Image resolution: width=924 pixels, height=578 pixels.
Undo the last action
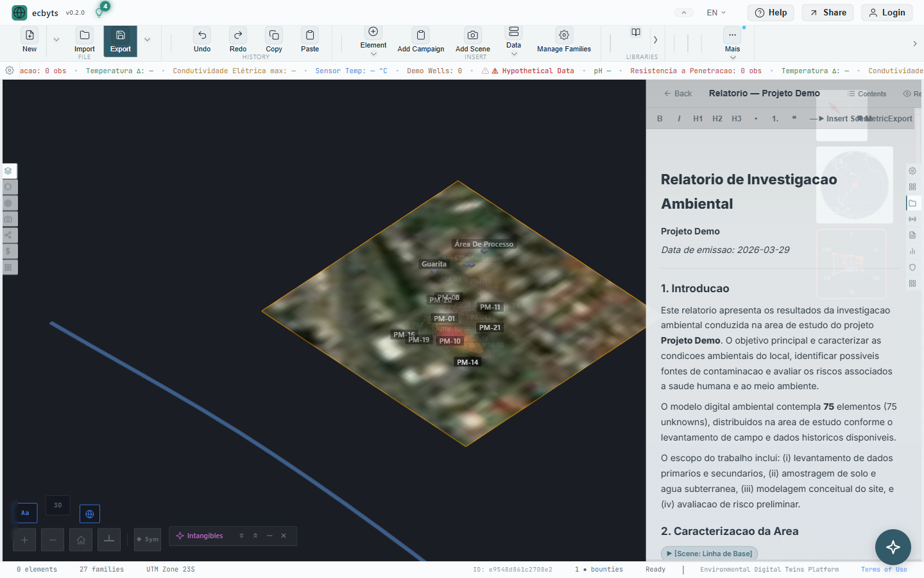[x=202, y=40]
